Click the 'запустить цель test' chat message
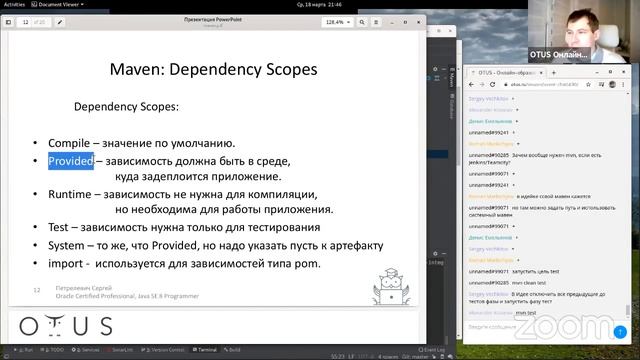 coord(536,271)
